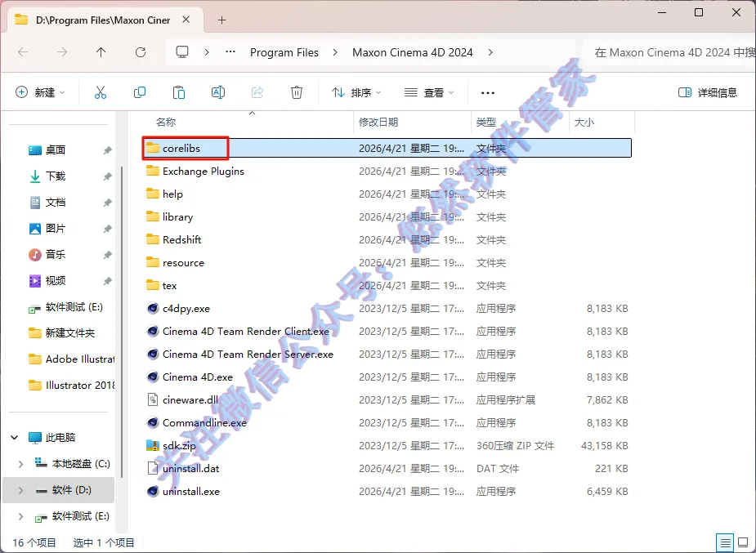756x553 pixels.
Task: Expand the 软件测试 (E:) drive under This PC
Action: tap(20, 516)
